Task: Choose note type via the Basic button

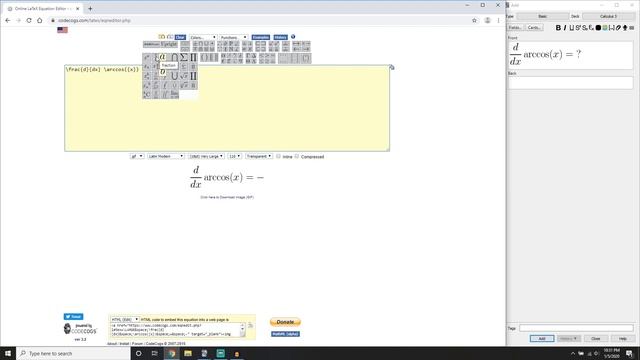Action: coord(542,16)
